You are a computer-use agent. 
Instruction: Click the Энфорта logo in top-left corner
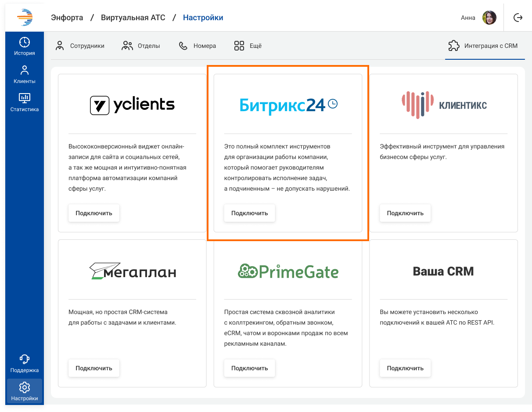coord(25,18)
